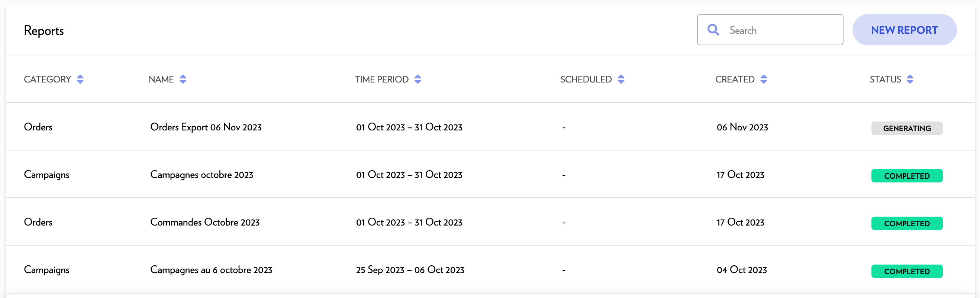The image size is (980, 298).
Task: Click the New Report button
Action: 904,30
